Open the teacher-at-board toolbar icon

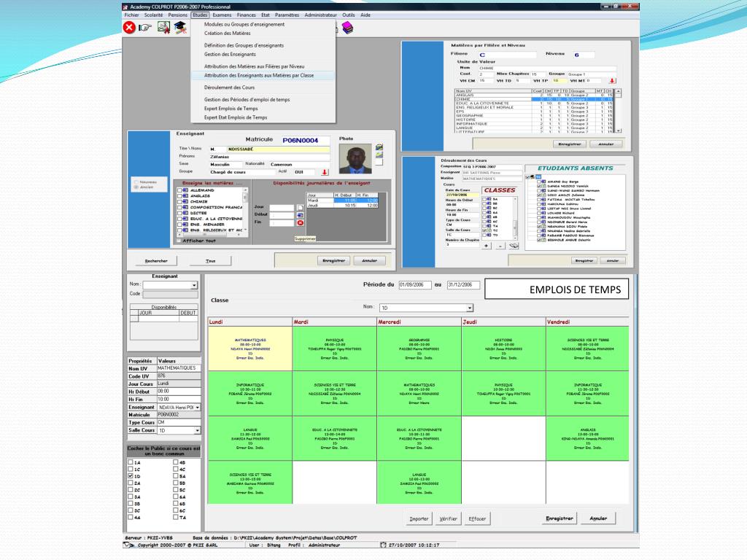[x=163, y=28]
